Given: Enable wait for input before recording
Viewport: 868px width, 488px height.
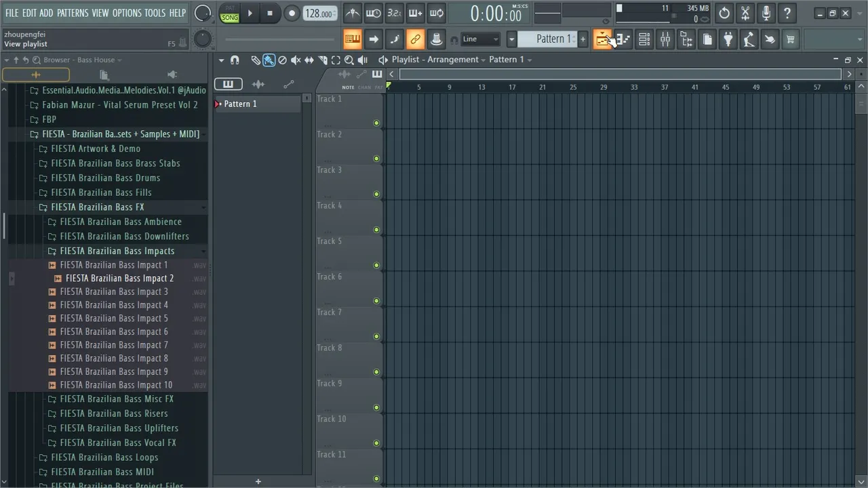Looking at the screenshot, I should (x=374, y=13).
